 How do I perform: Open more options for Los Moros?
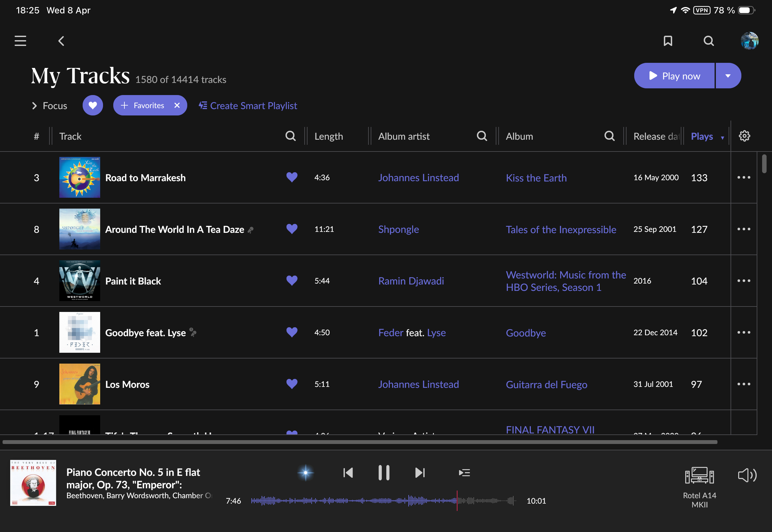point(744,384)
